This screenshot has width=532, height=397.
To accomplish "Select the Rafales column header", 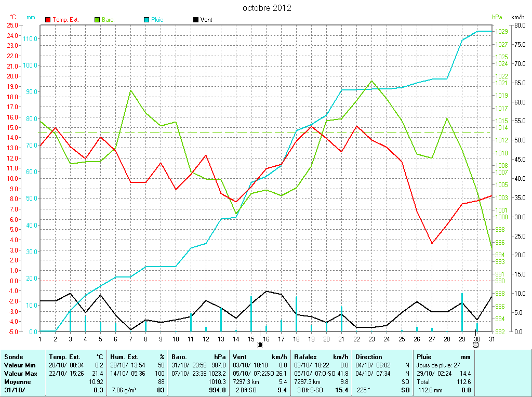I will [307, 357].
